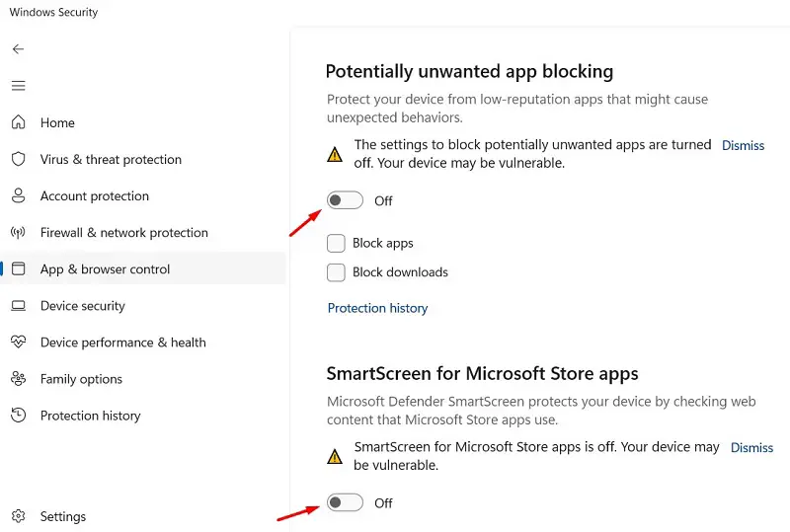790x532 pixels.
Task: Click the Potentially unwanted app blocking heading
Action: 469,71
